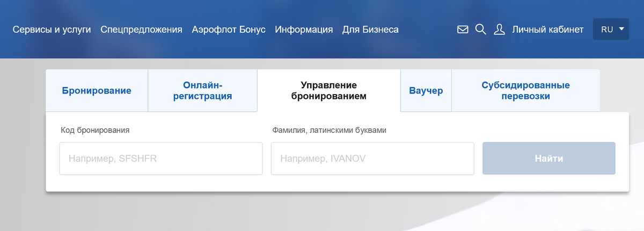Viewport: 644px width, 231px height.
Task: Open the Сервисы и услуги menu
Action: (x=52, y=30)
